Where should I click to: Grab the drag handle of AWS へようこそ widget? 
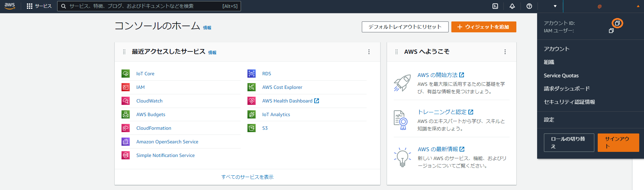(396, 52)
